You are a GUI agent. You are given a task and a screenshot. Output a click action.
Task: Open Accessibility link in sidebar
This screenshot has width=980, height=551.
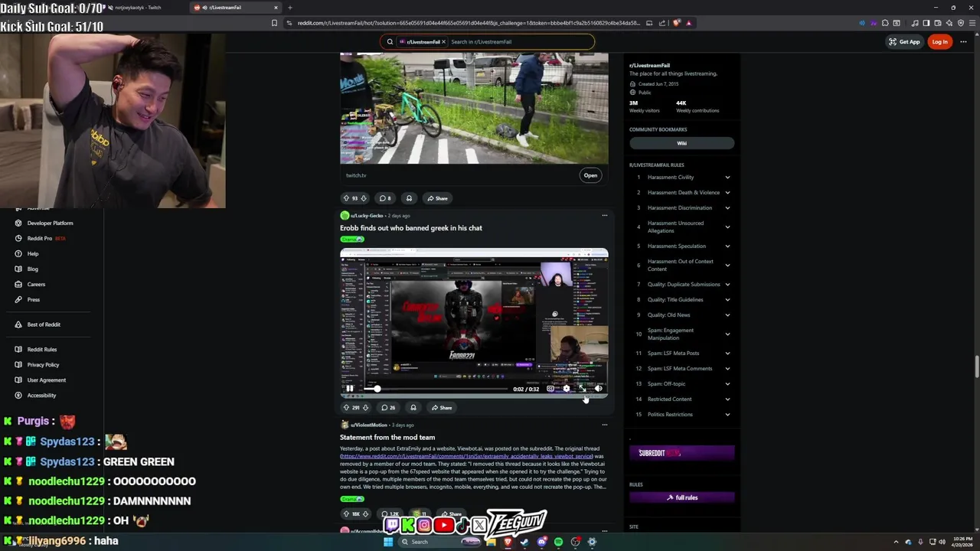[41, 396]
